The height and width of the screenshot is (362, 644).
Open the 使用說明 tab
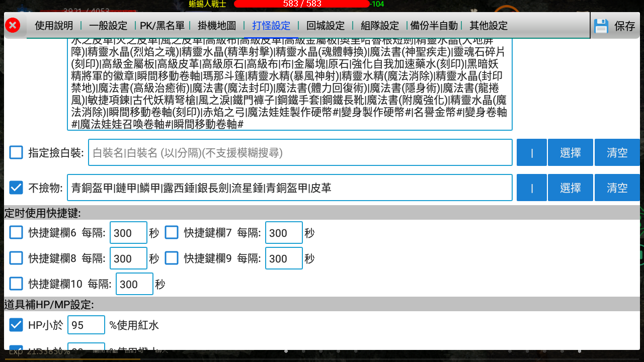[x=54, y=26]
